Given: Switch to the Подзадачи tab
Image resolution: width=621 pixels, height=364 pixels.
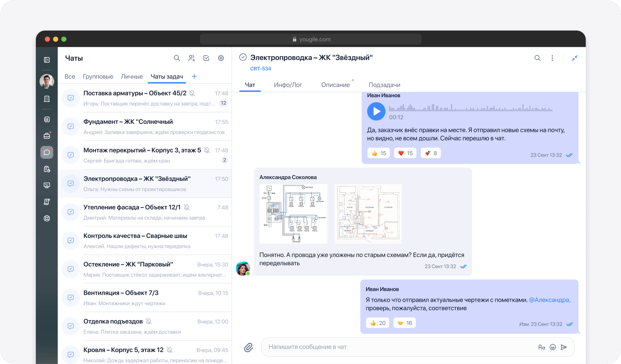Looking at the screenshot, I should [384, 85].
